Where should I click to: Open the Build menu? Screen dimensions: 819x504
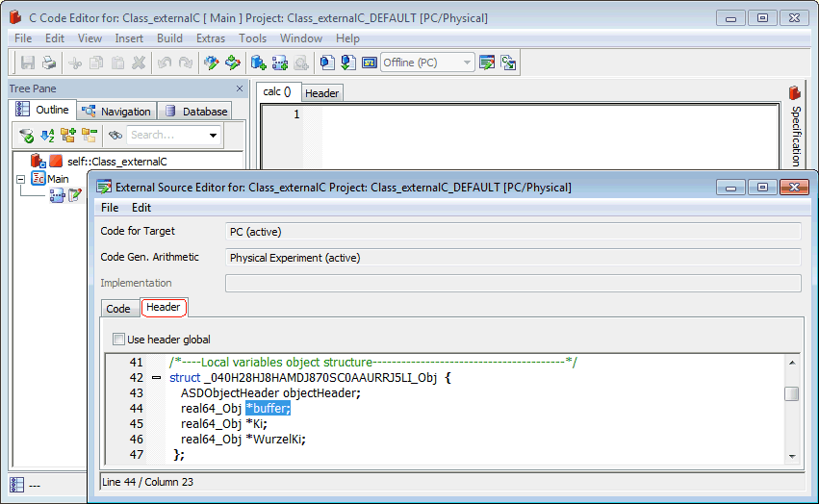click(169, 38)
